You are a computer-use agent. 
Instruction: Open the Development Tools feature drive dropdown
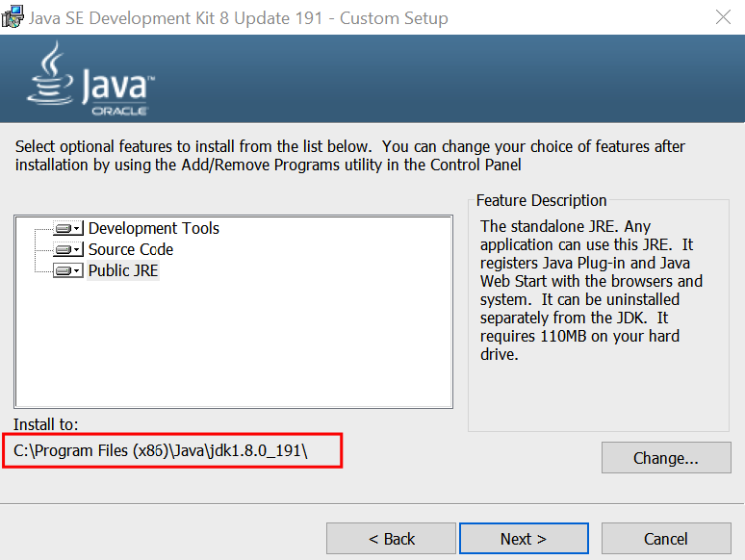pyautogui.click(x=68, y=228)
